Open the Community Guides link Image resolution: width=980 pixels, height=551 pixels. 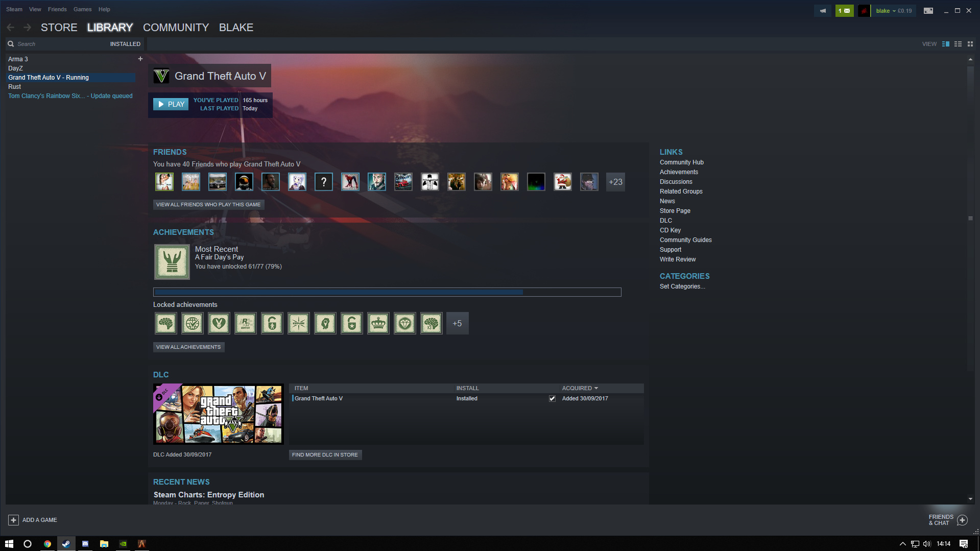pos(685,240)
